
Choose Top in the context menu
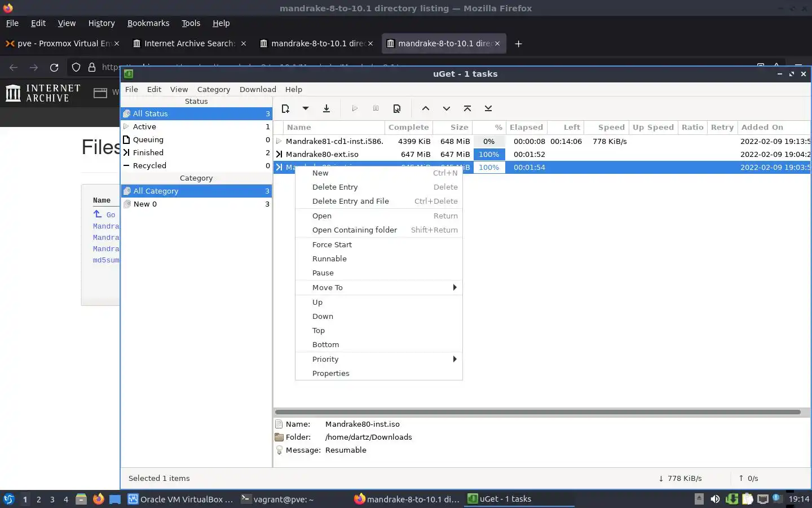tap(378, 330)
